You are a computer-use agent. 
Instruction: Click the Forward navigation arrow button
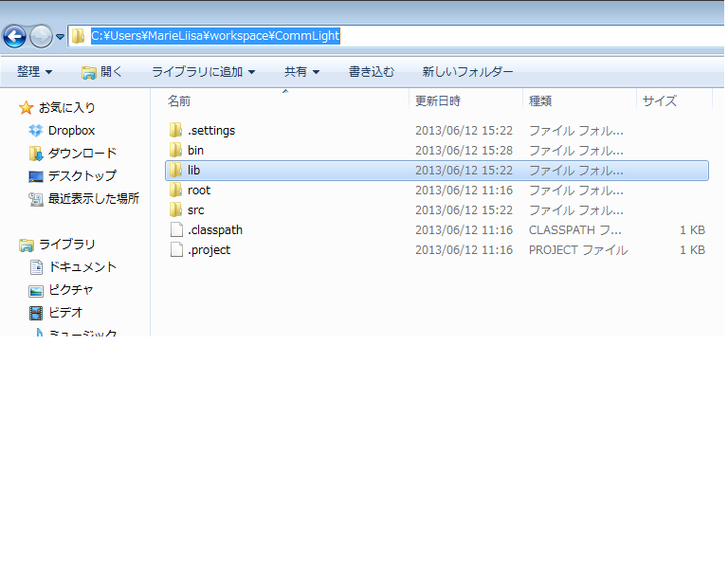tap(41, 36)
